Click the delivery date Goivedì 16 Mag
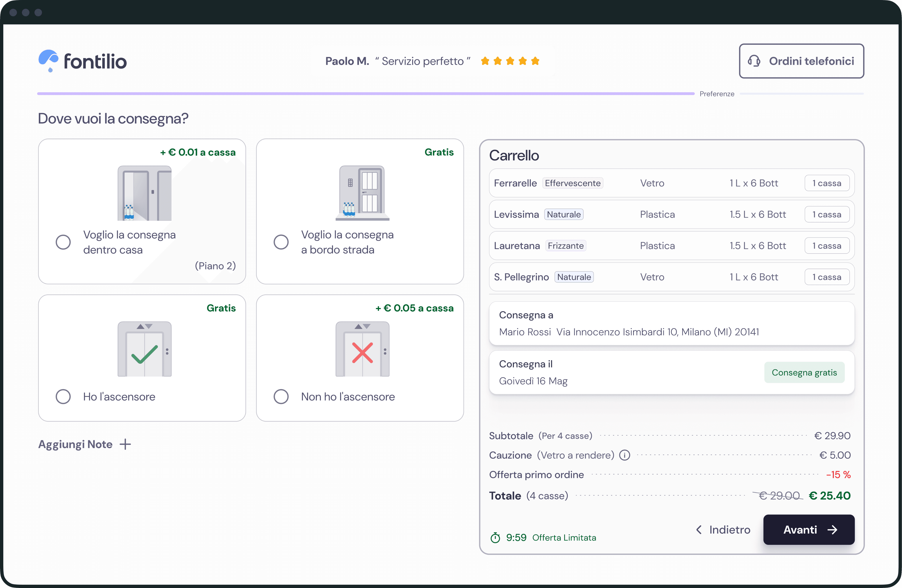This screenshot has height=588, width=902. (533, 381)
